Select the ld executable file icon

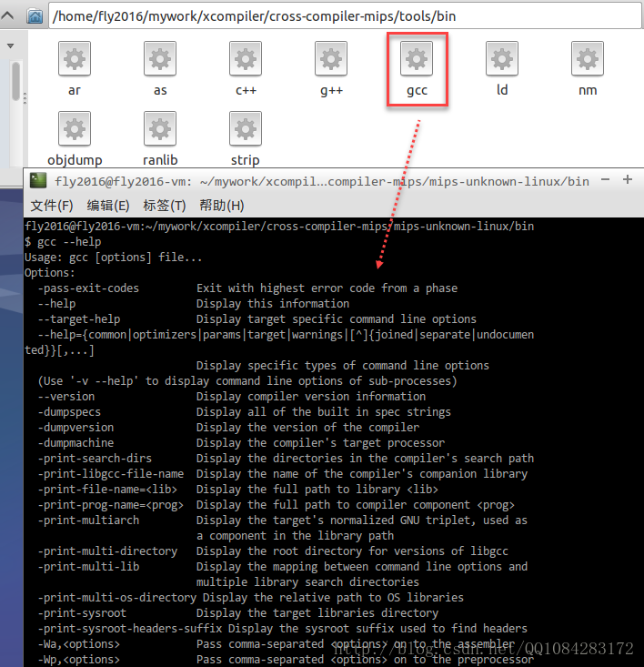coord(502,59)
